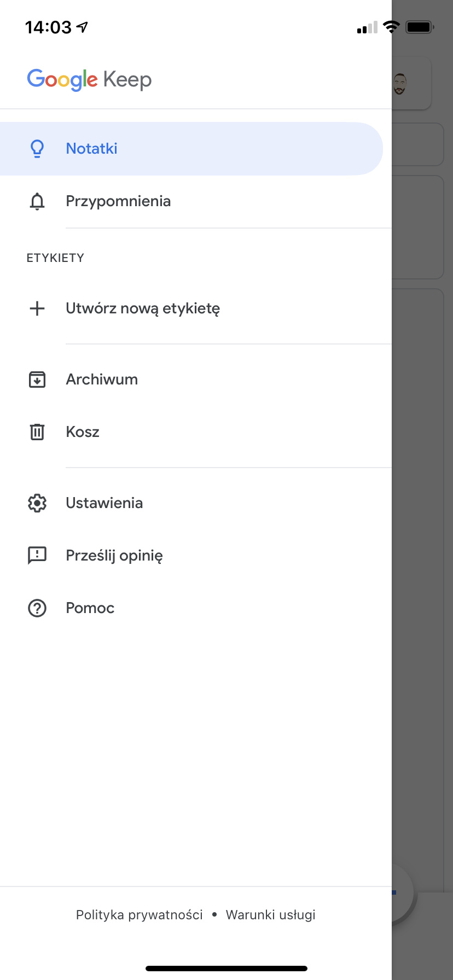The width and height of the screenshot is (453, 980).
Task: Tap the profile avatar picture
Action: coord(400,84)
